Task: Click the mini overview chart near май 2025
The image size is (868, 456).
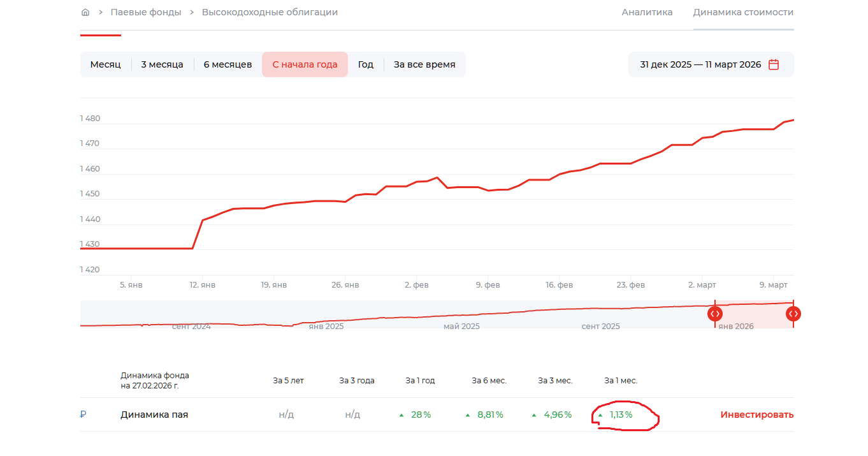Action: (x=461, y=316)
